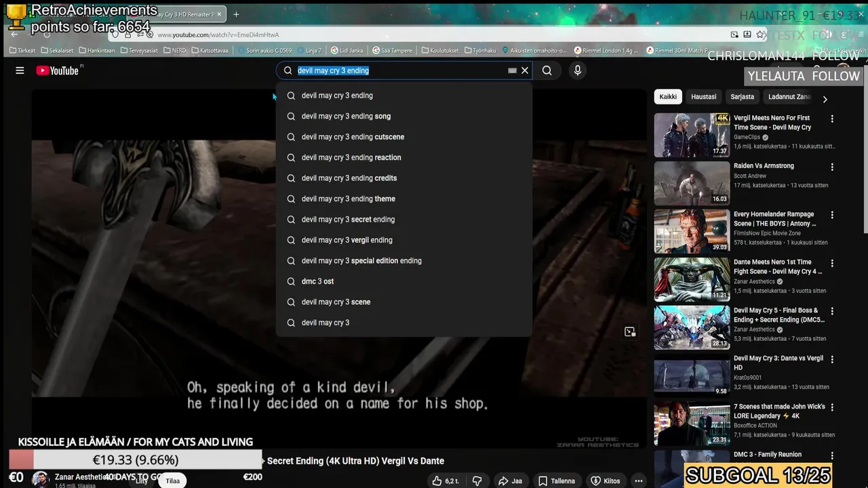
Task: Open the Koulutukset bookmarks folder
Action: 439,50
